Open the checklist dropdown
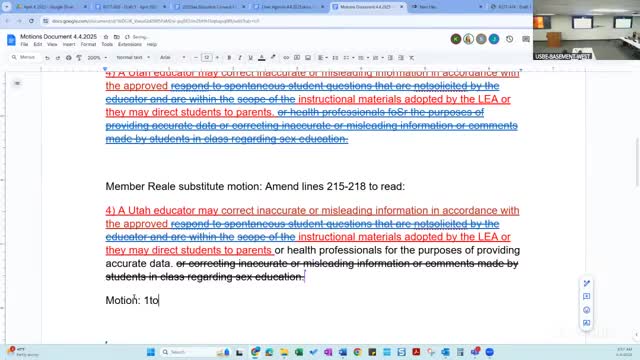 348,58
